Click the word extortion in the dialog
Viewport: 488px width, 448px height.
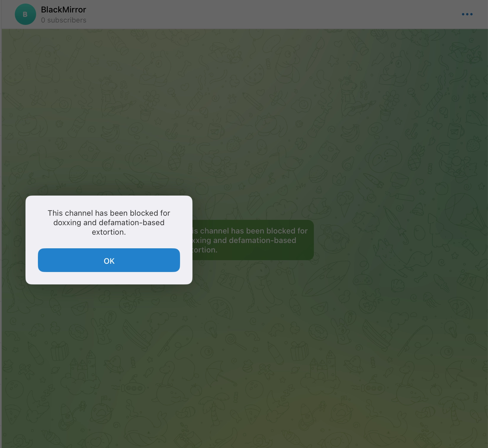(x=109, y=232)
